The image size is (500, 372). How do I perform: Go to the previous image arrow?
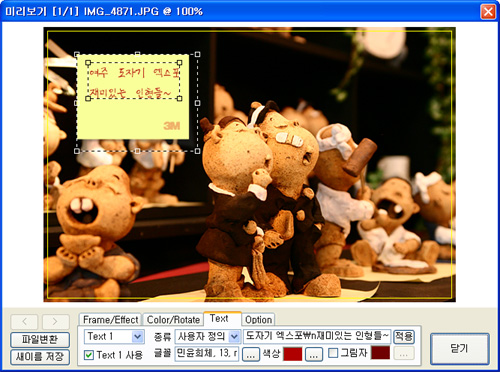click(x=25, y=322)
